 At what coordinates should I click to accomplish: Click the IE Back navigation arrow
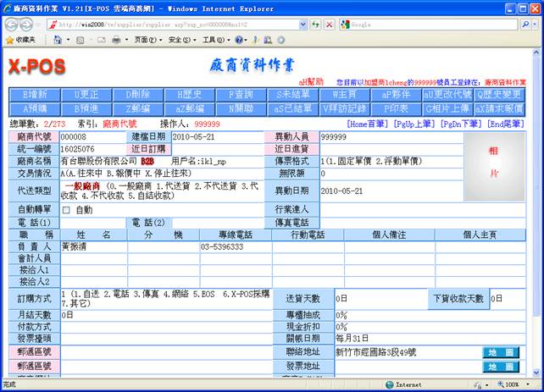coord(10,25)
